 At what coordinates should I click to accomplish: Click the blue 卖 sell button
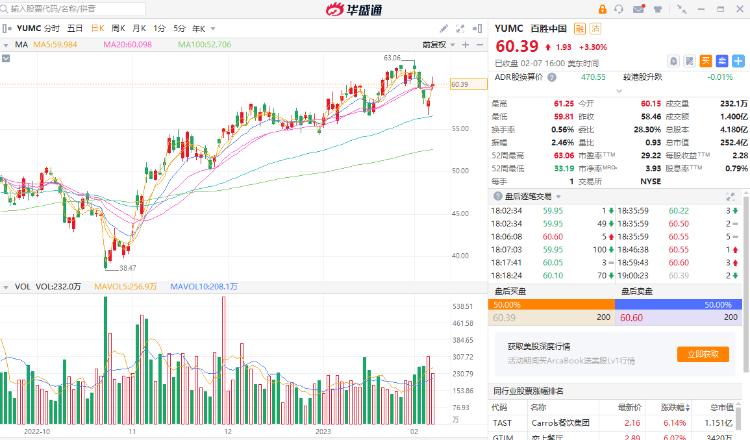[x=722, y=61]
